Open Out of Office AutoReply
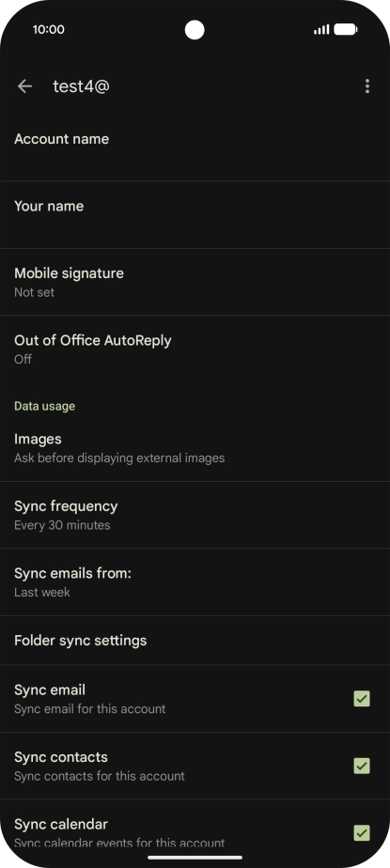 195,349
